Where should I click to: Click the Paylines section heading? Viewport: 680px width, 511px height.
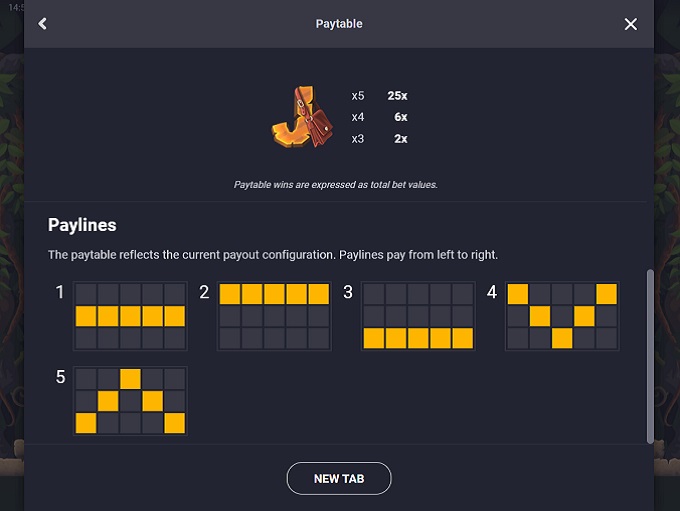click(82, 225)
